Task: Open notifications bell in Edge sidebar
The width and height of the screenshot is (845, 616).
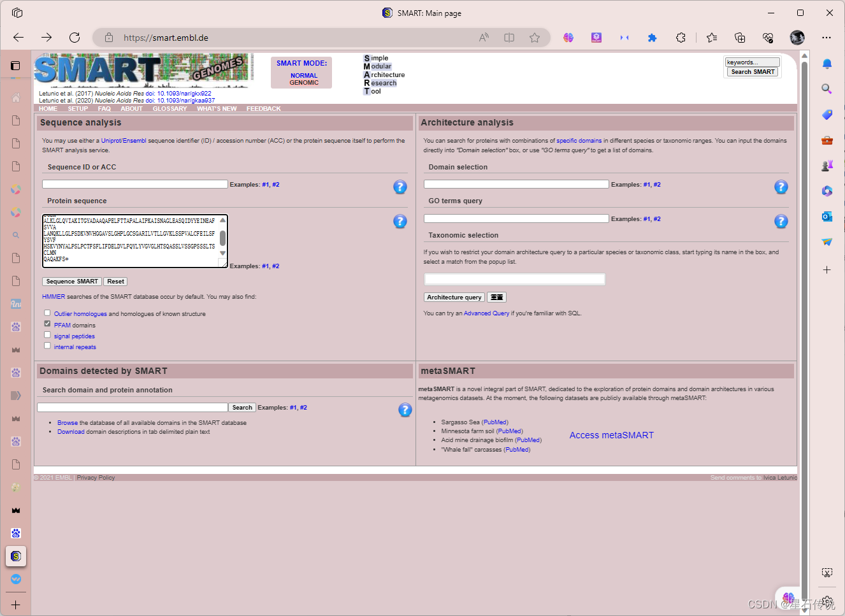Action: tap(827, 64)
